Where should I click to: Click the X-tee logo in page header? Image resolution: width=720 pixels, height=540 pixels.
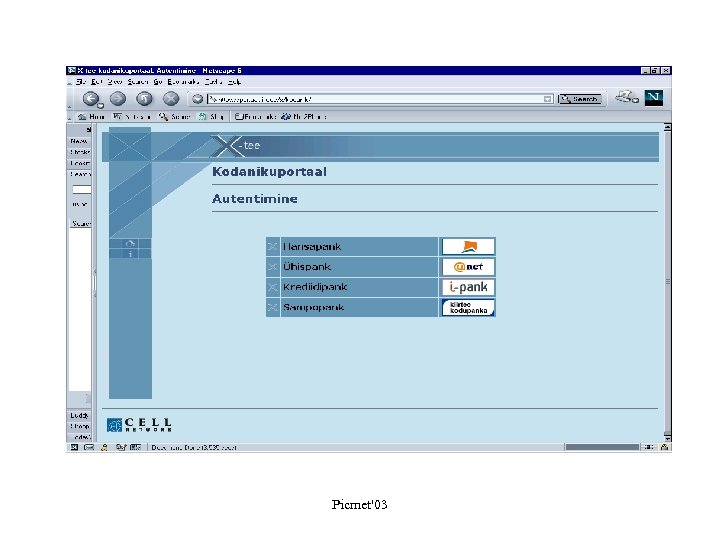(236, 146)
